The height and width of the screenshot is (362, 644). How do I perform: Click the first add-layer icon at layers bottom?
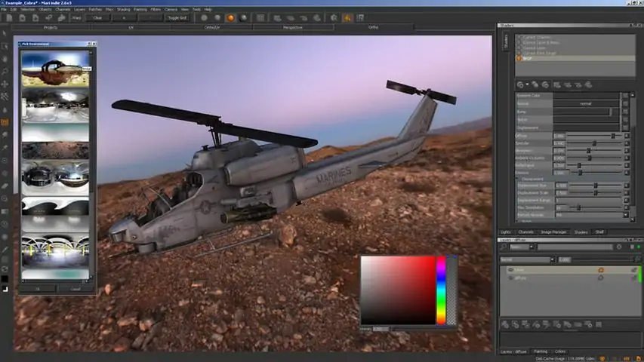pos(506,324)
